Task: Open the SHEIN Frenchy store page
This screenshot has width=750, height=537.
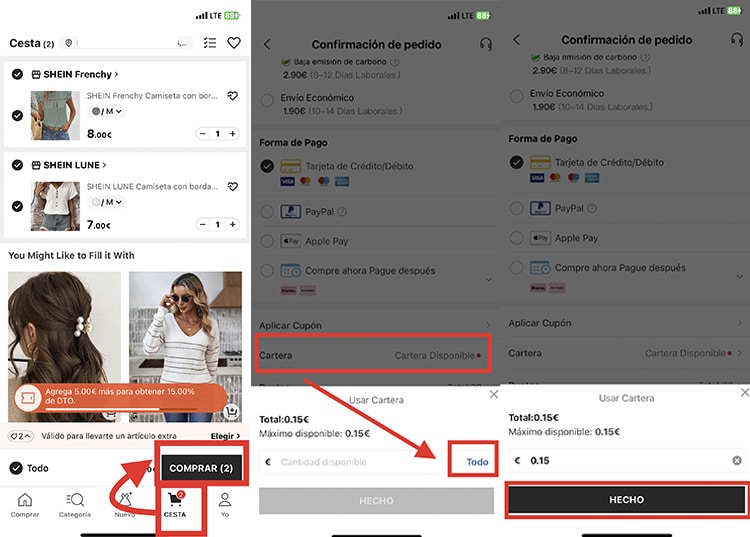Action: click(x=75, y=74)
